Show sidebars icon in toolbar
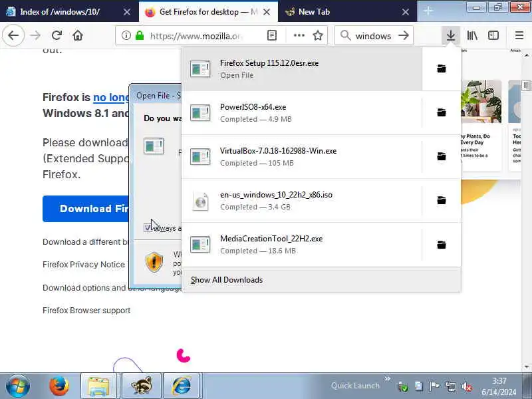 tap(493, 35)
